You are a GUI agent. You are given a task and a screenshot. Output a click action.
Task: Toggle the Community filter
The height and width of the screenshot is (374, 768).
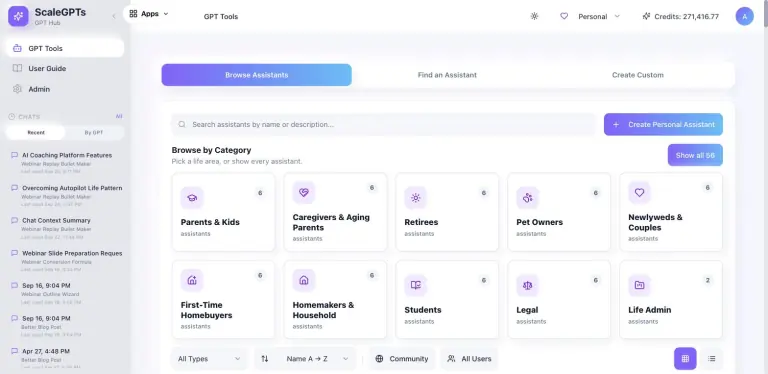click(402, 359)
